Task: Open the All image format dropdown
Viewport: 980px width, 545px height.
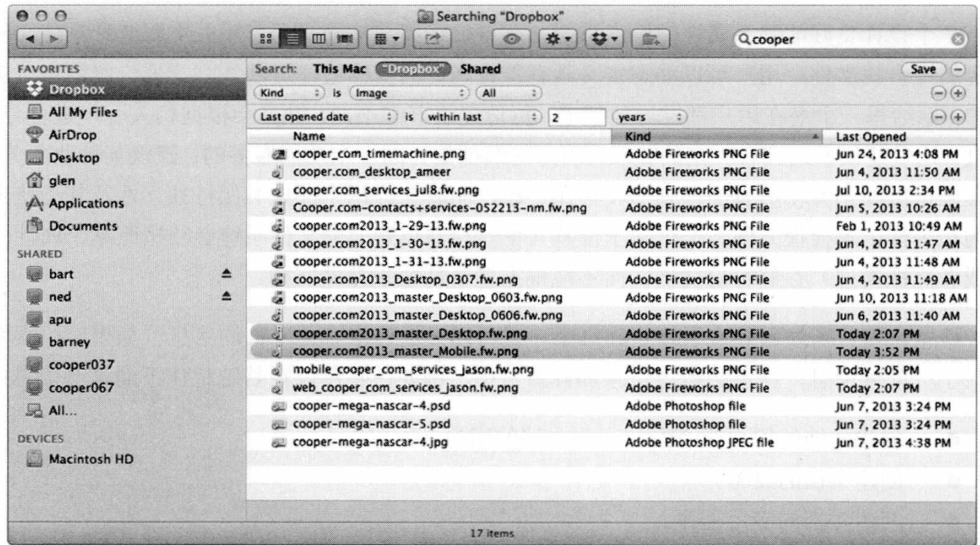Action: [x=510, y=92]
